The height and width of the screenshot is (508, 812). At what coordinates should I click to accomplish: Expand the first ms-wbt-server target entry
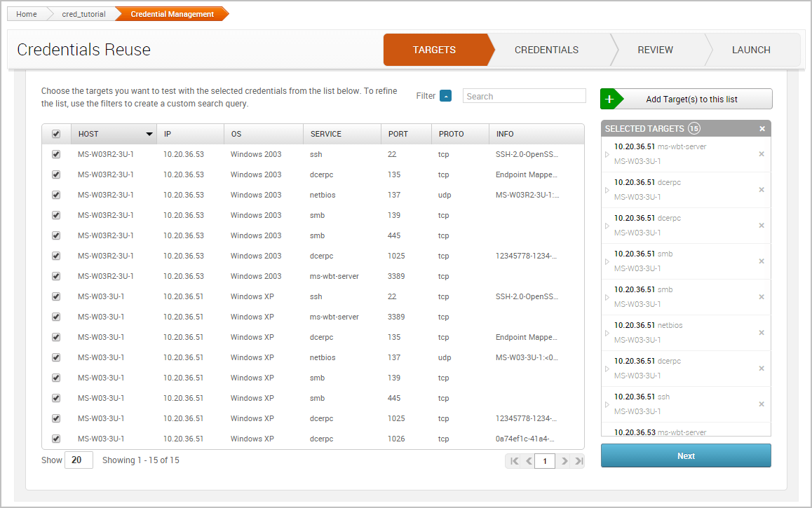click(607, 155)
